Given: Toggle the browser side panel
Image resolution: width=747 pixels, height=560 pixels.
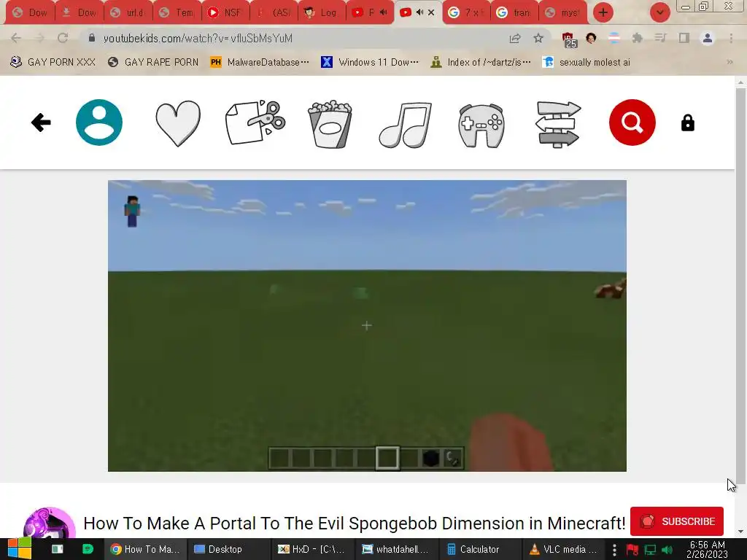Looking at the screenshot, I should pyautogui.click(x=684, y=38).
